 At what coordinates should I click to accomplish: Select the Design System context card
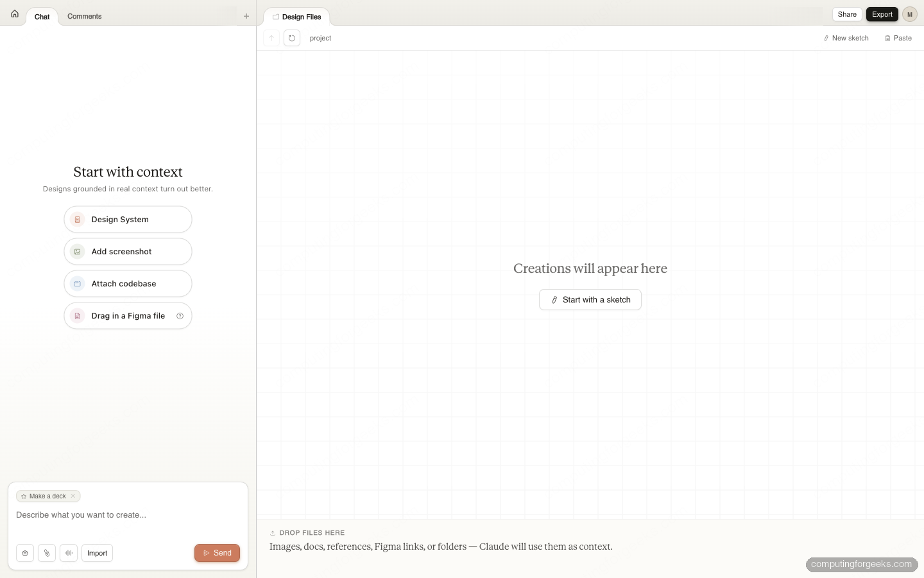[x=128, y=219]
